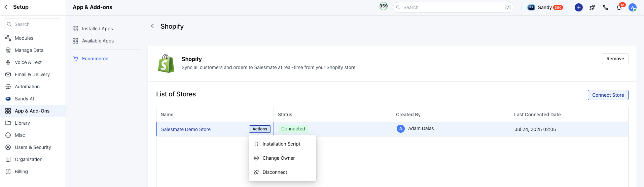The width and height of the screenshot is (644, 187).
Task: Go back from Setup using the arrow
Action: pos(6,7)
